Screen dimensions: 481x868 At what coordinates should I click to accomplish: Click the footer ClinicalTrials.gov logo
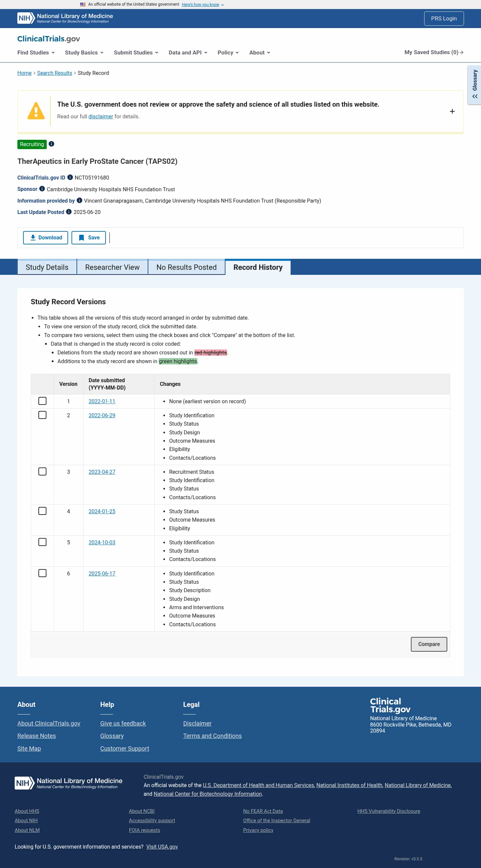coord(390,705)
